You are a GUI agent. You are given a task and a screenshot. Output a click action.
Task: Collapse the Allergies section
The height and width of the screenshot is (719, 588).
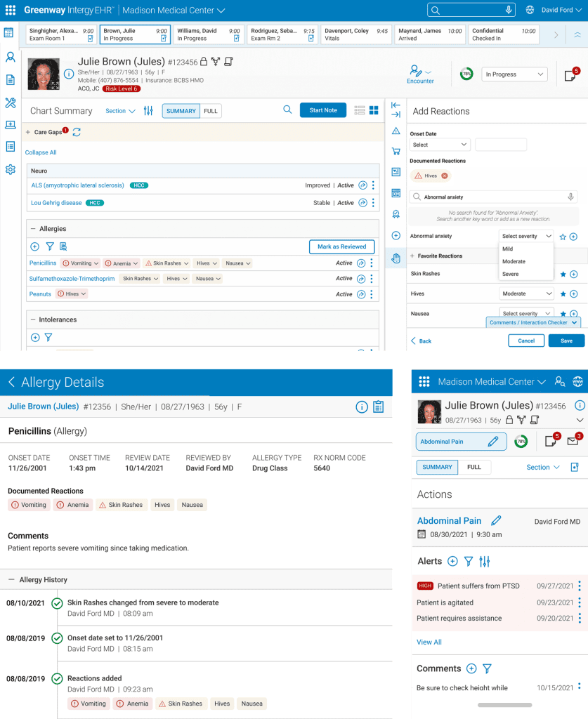point(33,229)
